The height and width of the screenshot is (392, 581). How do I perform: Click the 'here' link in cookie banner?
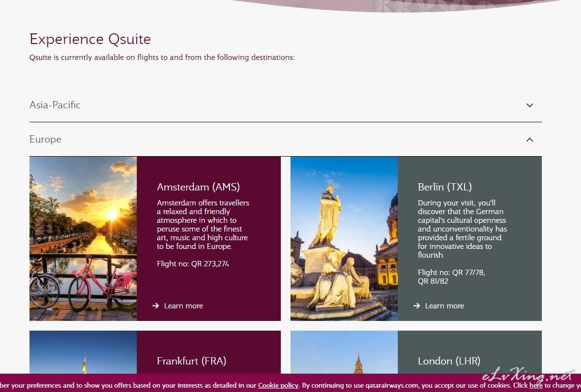536,385
